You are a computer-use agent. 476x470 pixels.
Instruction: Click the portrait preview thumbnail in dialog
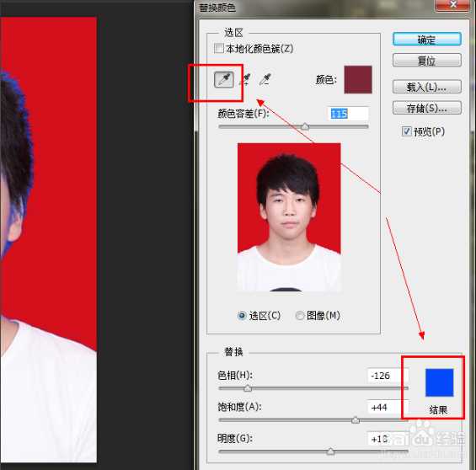[289, 217]
